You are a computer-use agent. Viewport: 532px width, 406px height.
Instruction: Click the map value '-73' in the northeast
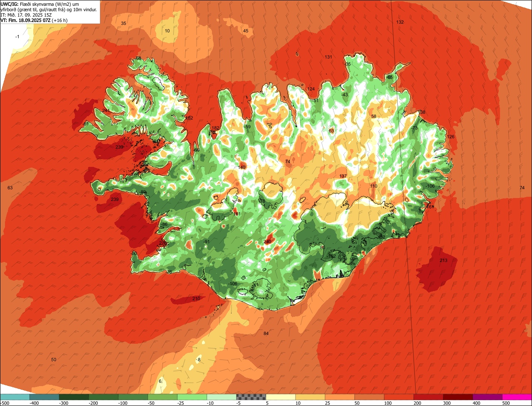pos(414,128)
